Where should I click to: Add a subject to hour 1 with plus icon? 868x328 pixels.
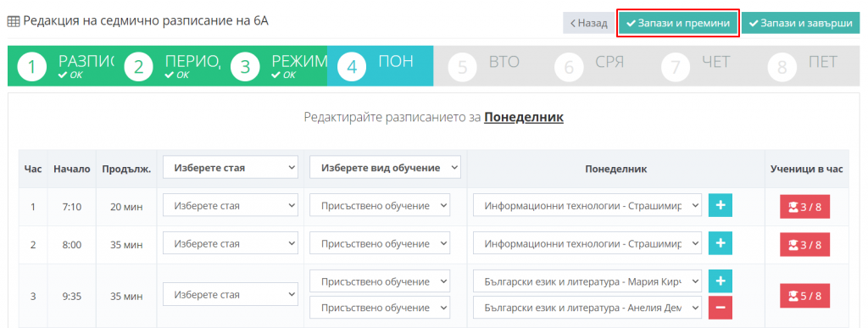(x=721, y=205)
